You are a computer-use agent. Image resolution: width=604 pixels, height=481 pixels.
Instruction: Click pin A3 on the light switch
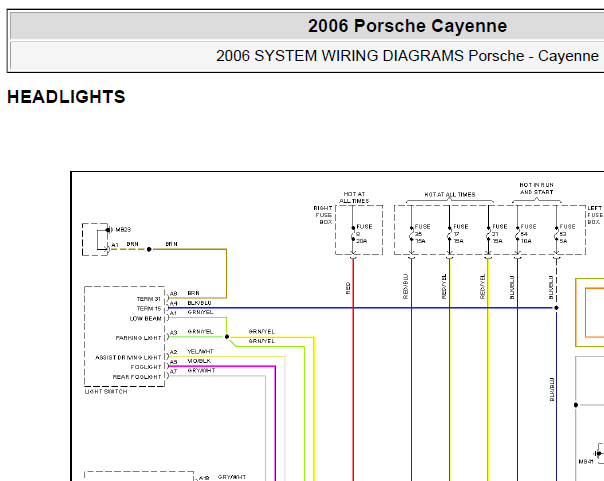coord(174,332)
